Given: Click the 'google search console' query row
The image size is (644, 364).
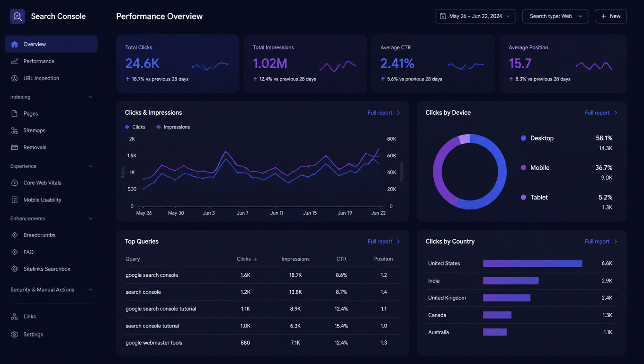Looking at the screenshot, I should point(263,275).
